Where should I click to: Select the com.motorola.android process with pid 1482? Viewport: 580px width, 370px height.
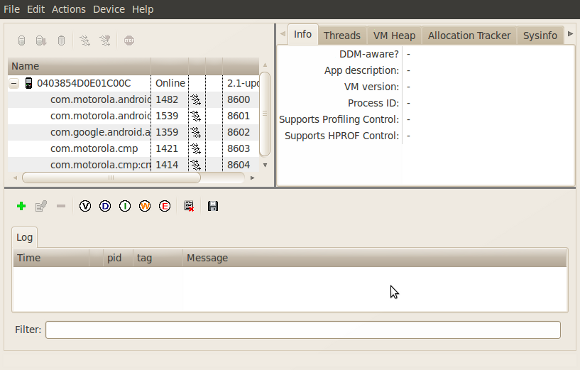tap(134, 100)
